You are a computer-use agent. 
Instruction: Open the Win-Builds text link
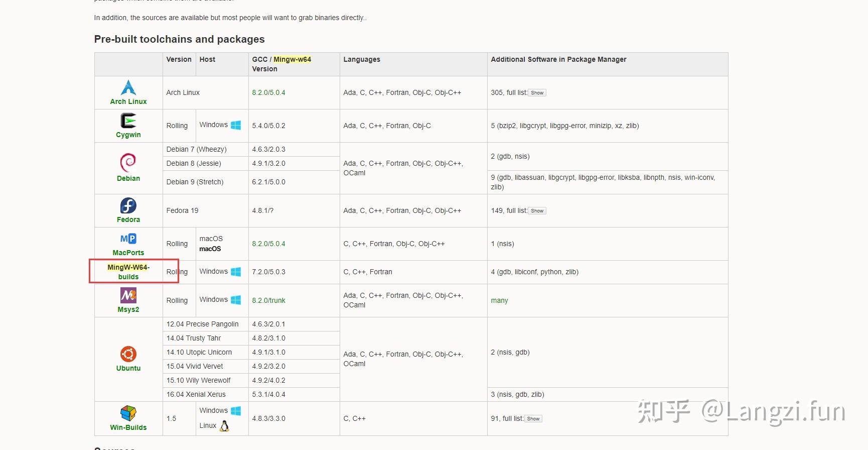click(x=128, y=427)
